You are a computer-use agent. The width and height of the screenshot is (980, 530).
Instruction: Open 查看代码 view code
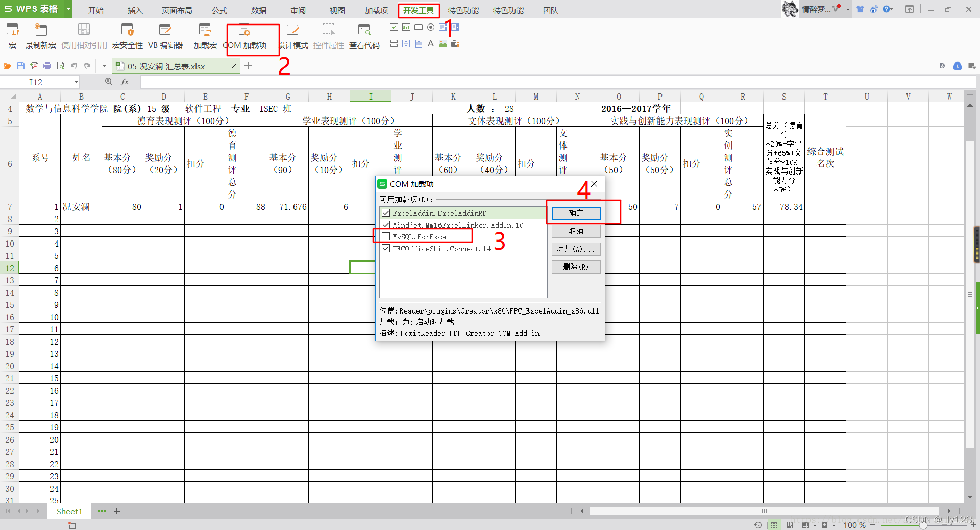click(364, 36)
